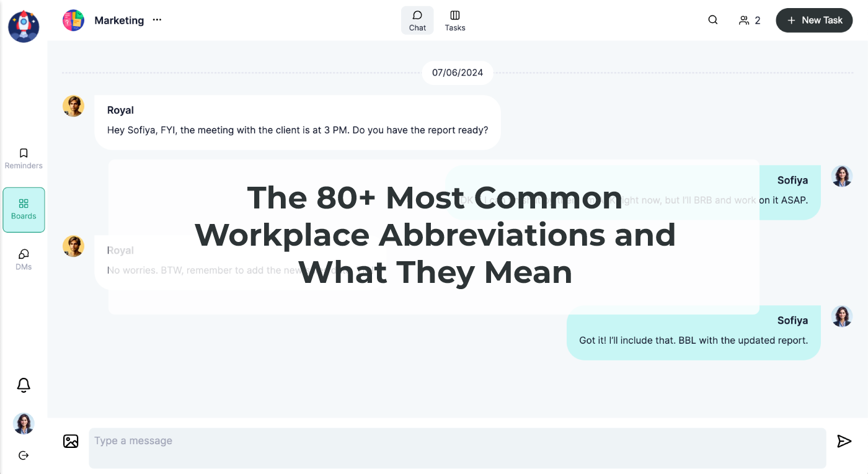This screenshot has width=868, height=474.
Task: Open your own profile avatar at bottom
Action: tap(23, 423)
